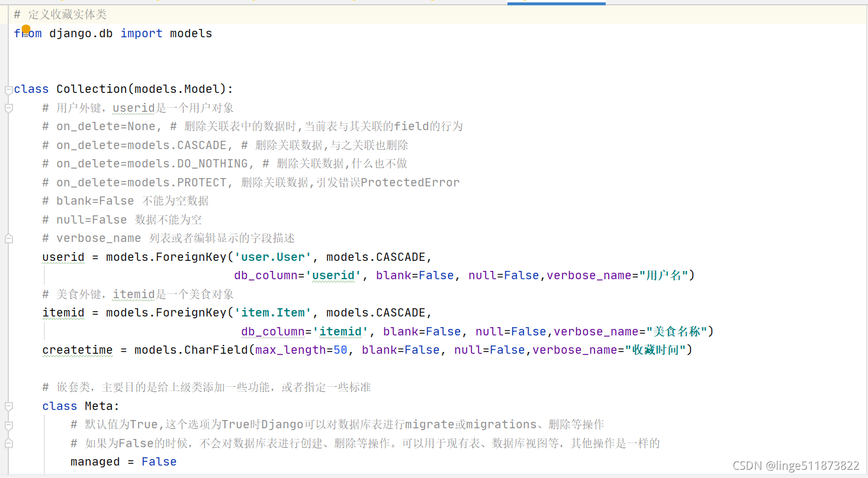Click the Meta class name

[x=99, y=406]
